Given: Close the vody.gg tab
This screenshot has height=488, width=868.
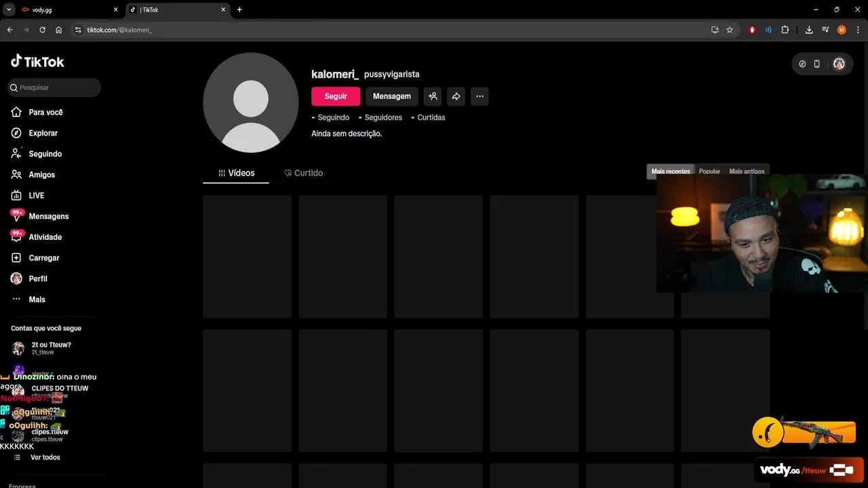Looking at the screenshot, I should pos(115,10).
